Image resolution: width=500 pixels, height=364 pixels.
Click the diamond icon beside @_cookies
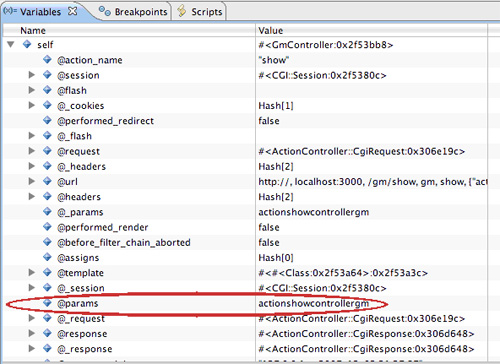[x=47, y=105]
